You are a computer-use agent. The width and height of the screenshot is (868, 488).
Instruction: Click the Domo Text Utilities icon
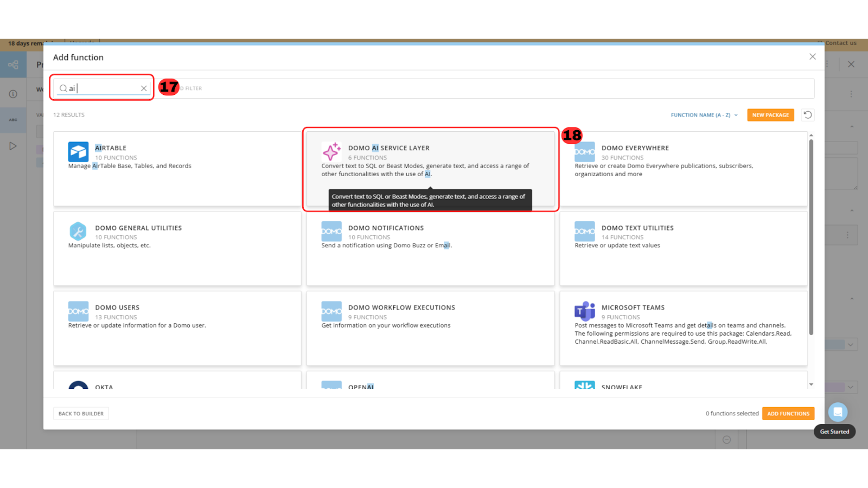584,232
